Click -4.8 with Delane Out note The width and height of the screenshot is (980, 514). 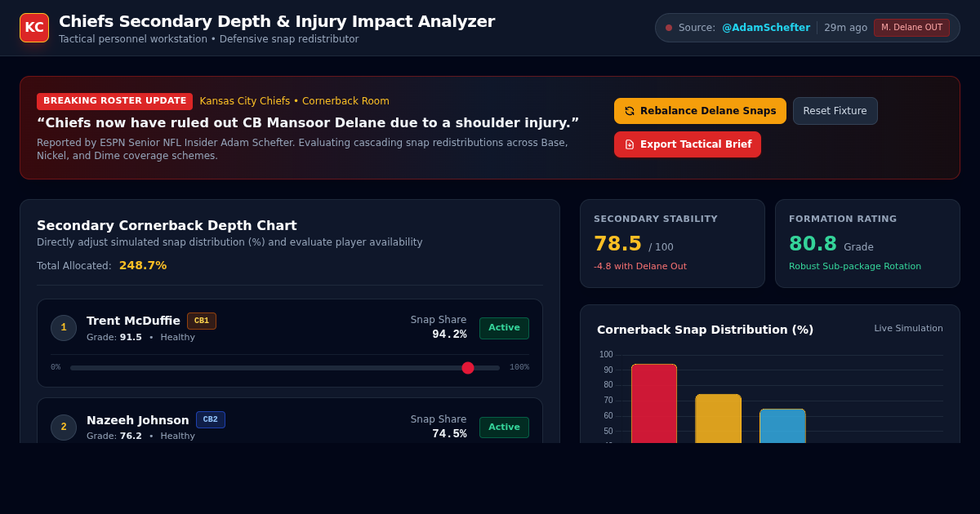tap(640, 266)
